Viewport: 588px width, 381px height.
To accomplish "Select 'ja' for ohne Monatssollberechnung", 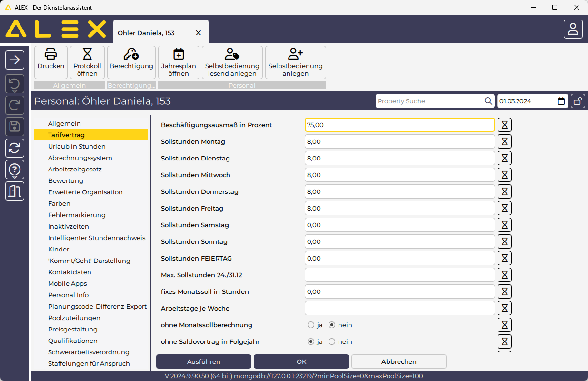I will [311, 325].
